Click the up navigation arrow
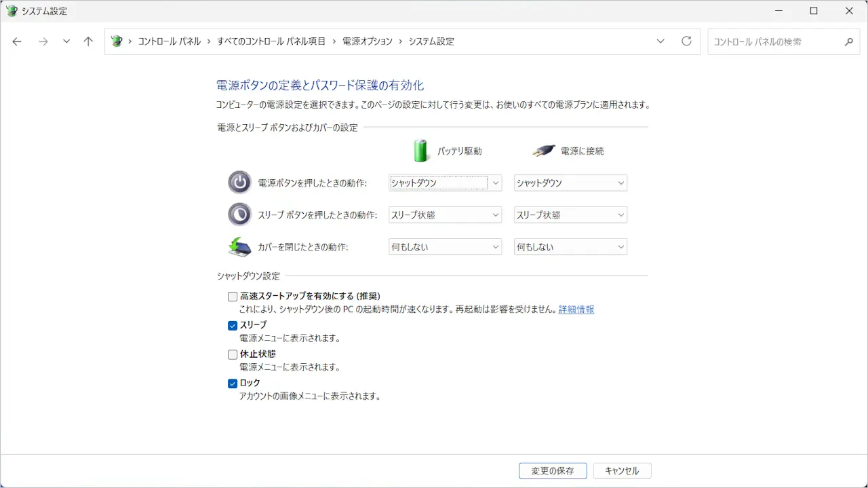Viewport: 868px width, 488px height. pyautogui.click(x=88, y=41)
